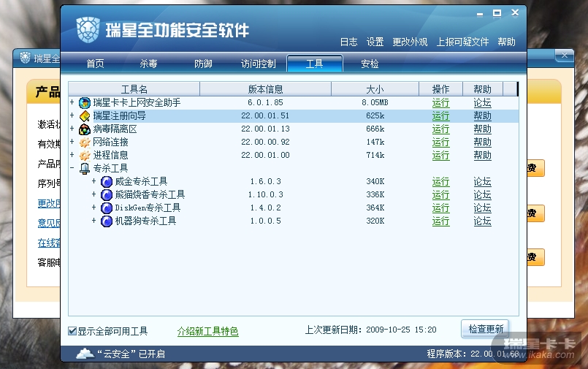
Task: Close the background 瑞星 window
Action: point(565,55)
